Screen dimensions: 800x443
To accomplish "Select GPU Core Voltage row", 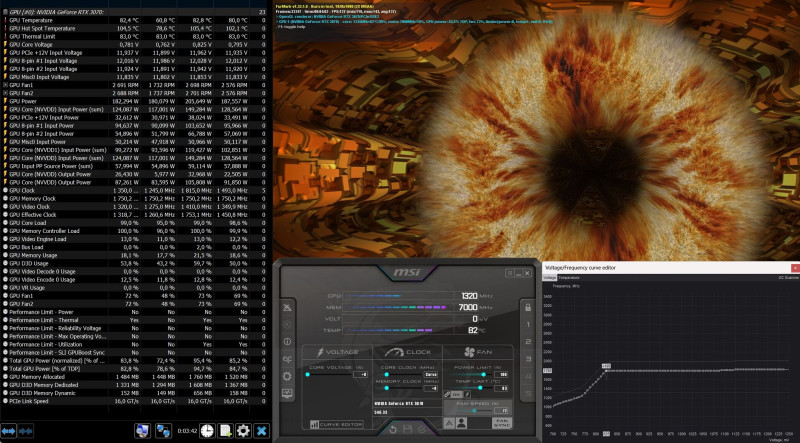I will (x=134, y=44).
